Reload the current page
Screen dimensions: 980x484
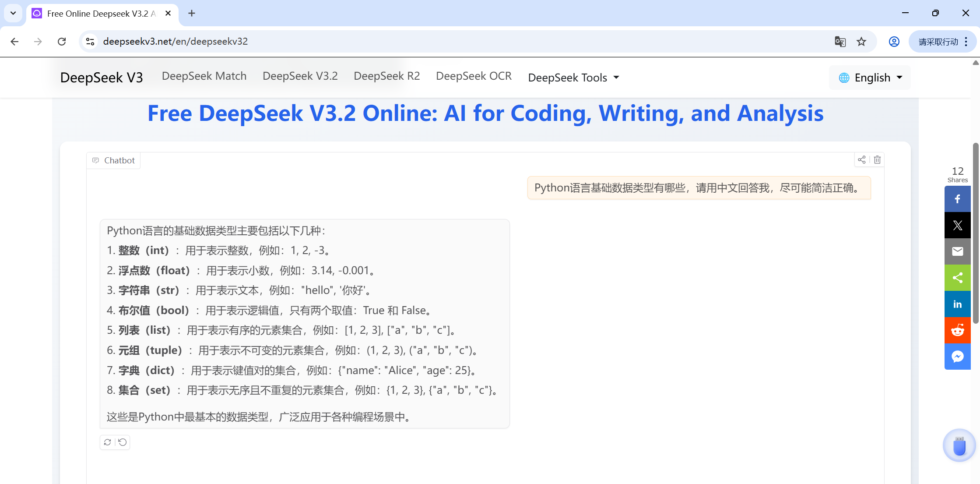[62, 42]
